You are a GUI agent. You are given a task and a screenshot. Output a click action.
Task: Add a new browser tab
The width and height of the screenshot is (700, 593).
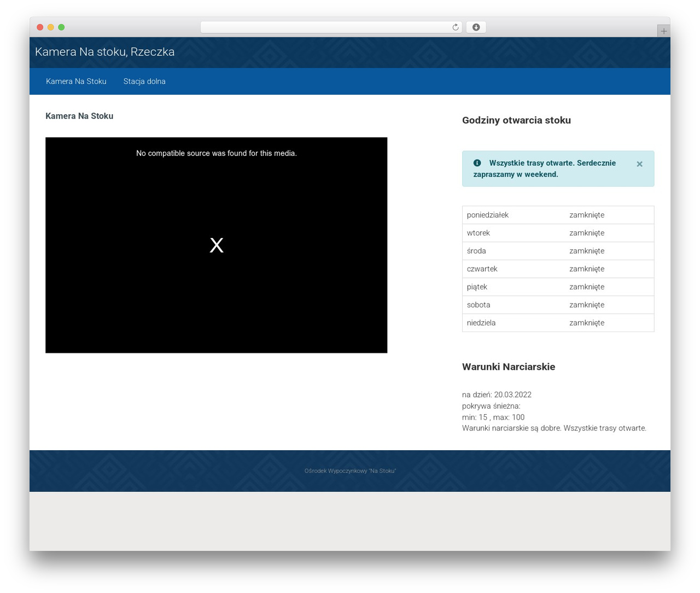click(x=663, y=31)
